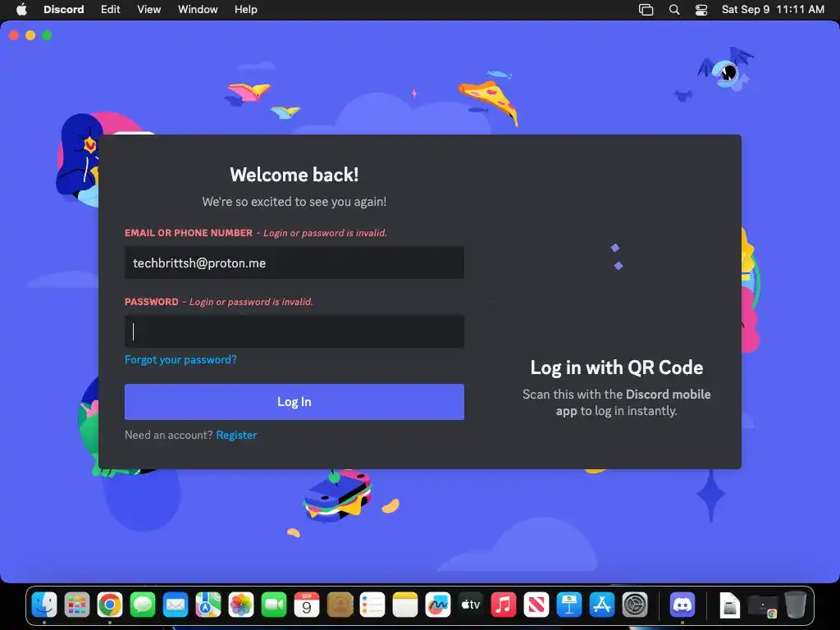Open Notes from the dock
This screenshot has height=630, width=840.
click(x=405, y=605)
